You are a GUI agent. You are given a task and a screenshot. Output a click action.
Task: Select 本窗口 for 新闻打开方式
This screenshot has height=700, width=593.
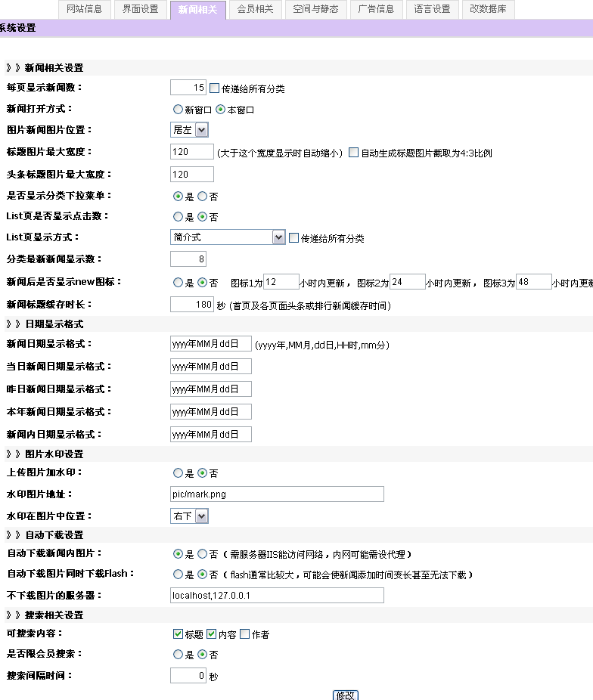point(221,110)
